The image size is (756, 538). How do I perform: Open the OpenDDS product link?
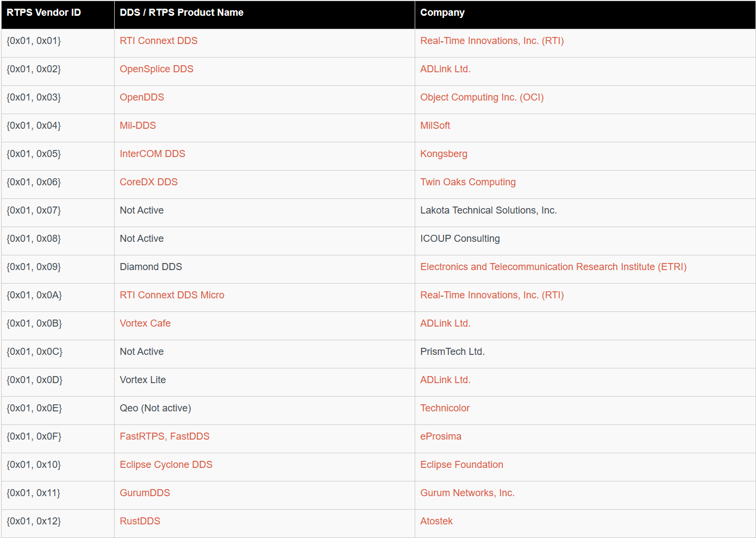coord(141,97)
